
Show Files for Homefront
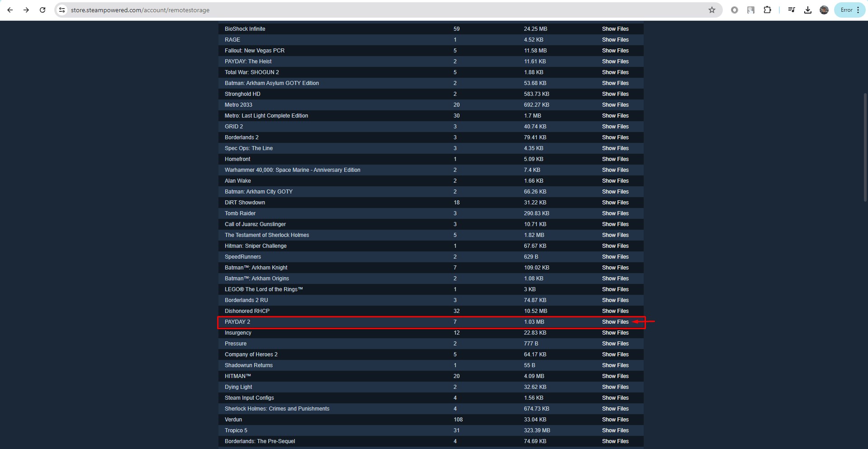(x=615, y=159)
